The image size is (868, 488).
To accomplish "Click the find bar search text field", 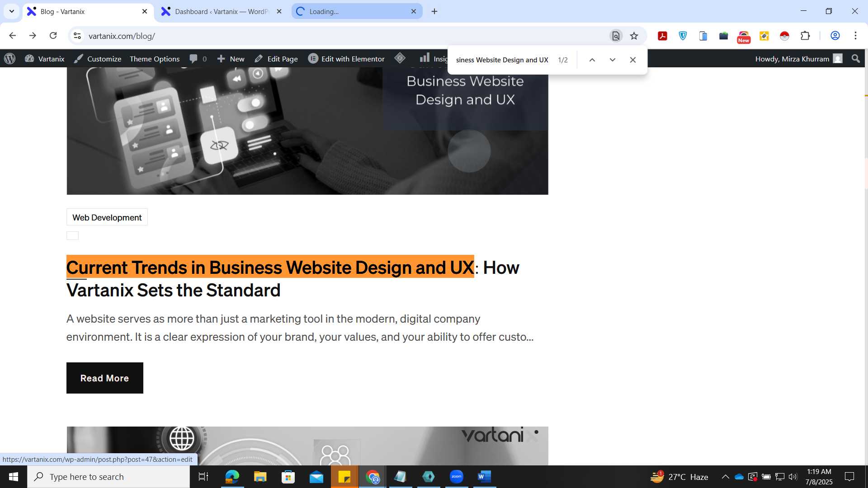I will point(502,60).
